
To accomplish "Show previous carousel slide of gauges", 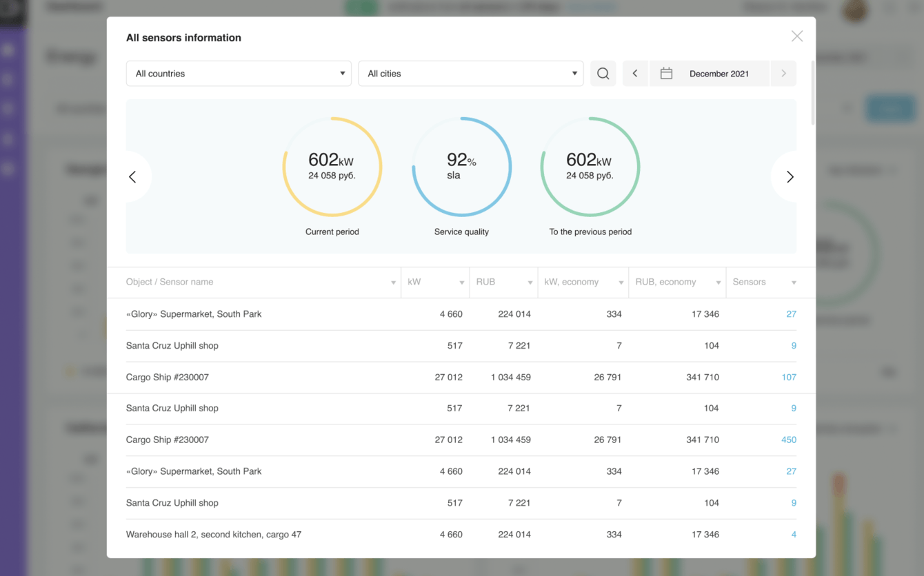I will 133,177.
